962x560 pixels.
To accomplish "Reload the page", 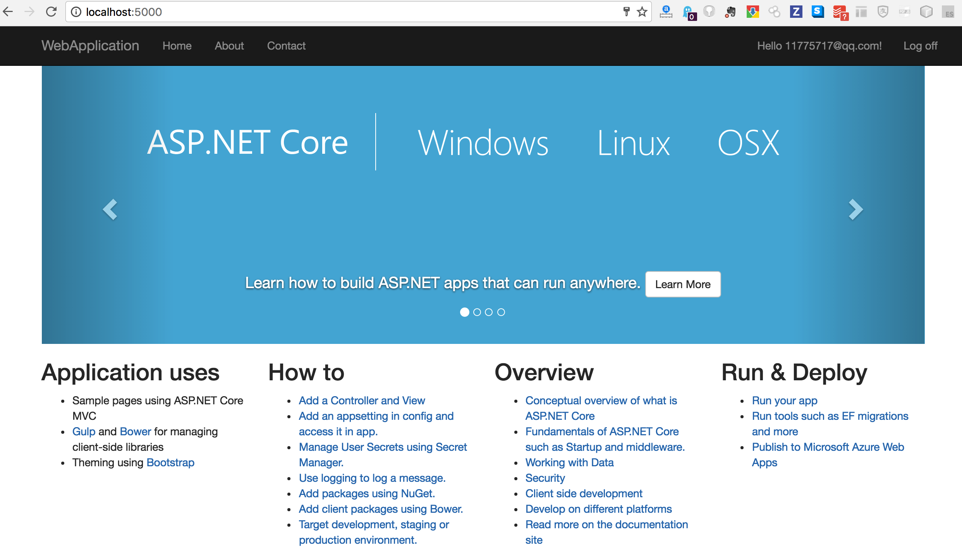I will 51,12.
